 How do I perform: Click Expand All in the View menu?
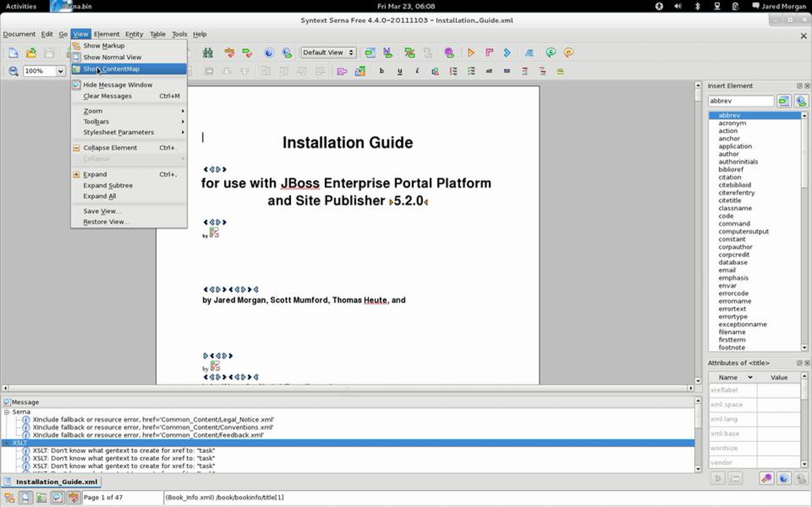(99, 196)
